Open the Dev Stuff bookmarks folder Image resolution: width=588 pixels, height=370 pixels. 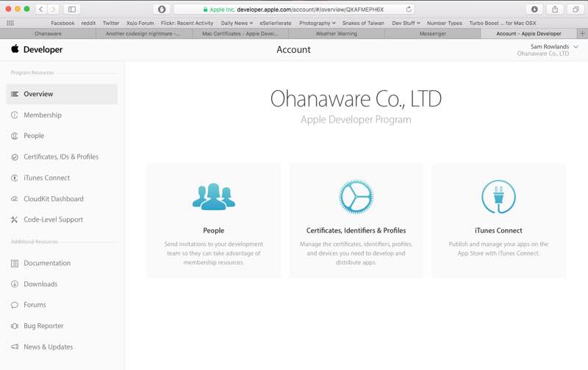(406, 23)
